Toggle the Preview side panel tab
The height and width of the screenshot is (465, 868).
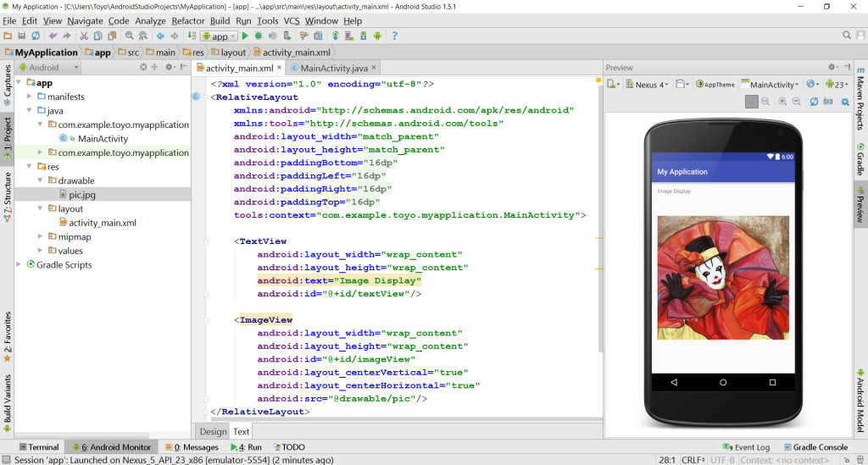click(860, 206)
